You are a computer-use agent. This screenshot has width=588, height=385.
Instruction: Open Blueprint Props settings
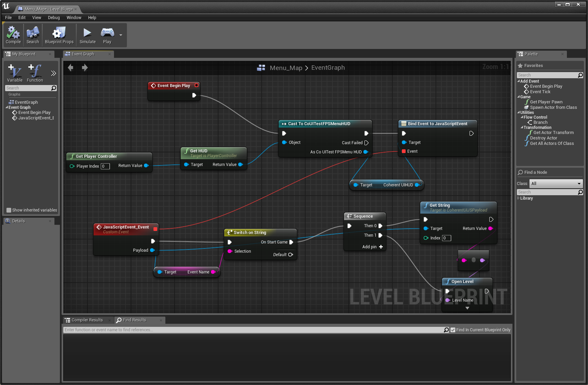tap(59, 35)
